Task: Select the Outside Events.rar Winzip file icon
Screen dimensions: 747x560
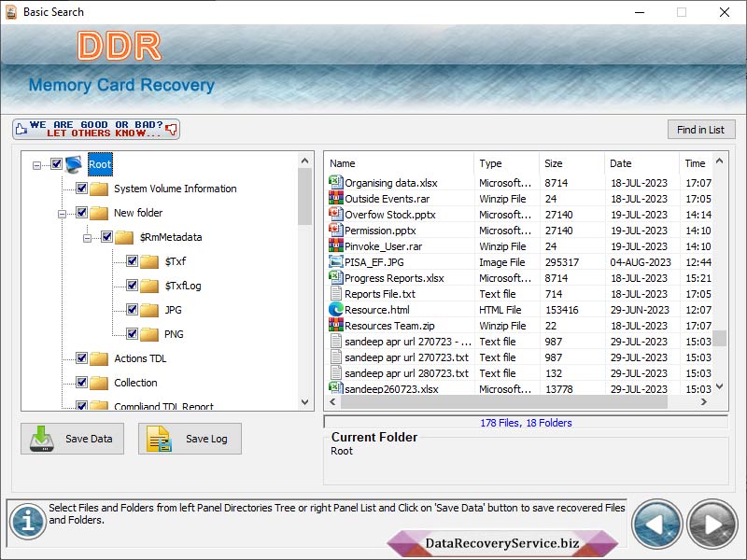Action: tap(336, 199)
